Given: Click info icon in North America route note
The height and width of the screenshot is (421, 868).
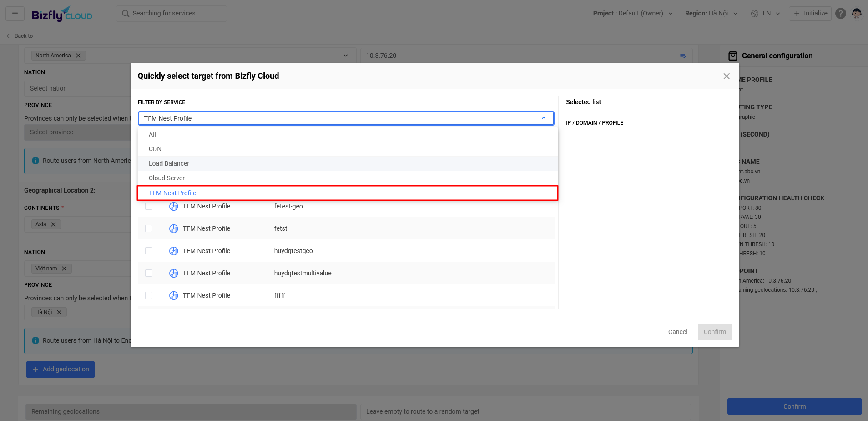Looking at the screenshot, I should coord(35,161).
